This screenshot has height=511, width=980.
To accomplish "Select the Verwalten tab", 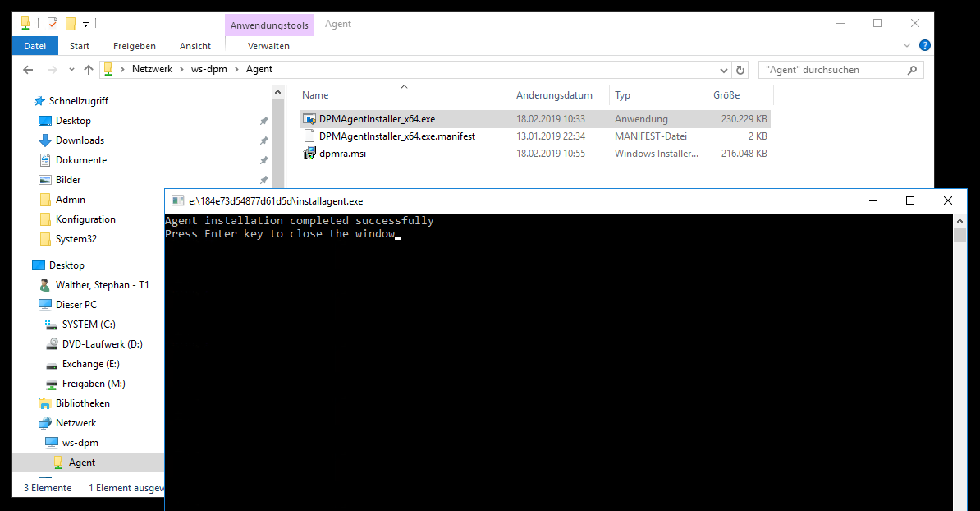I will [x=268, y=46].
